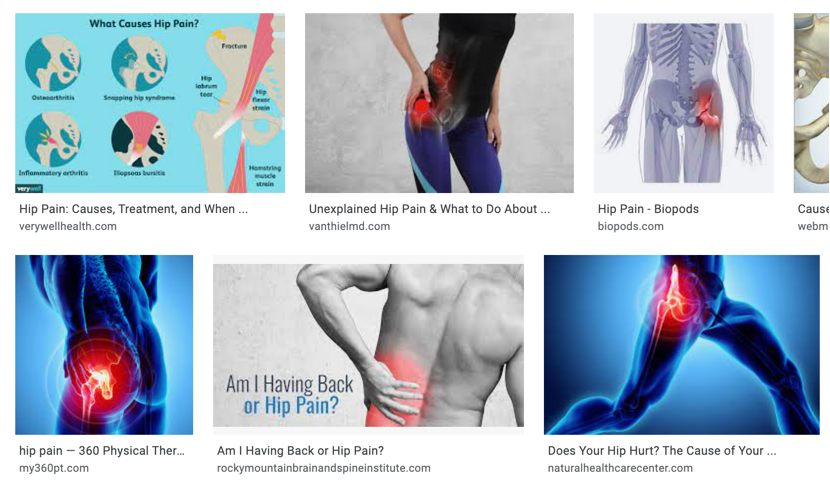Open the 'What Causes Hip Pain?' infographic thumbnail
The image size is (830, 486).
tap(150, 103)
